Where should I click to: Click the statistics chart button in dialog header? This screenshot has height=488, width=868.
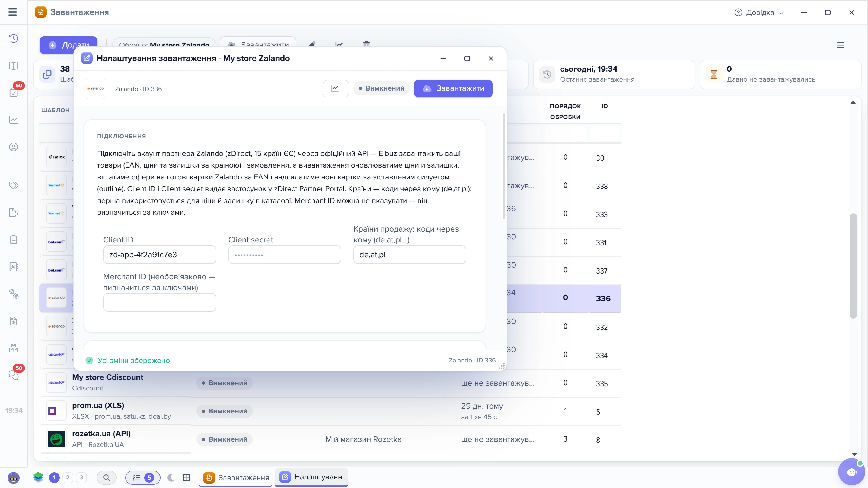[x=336, y=89]
